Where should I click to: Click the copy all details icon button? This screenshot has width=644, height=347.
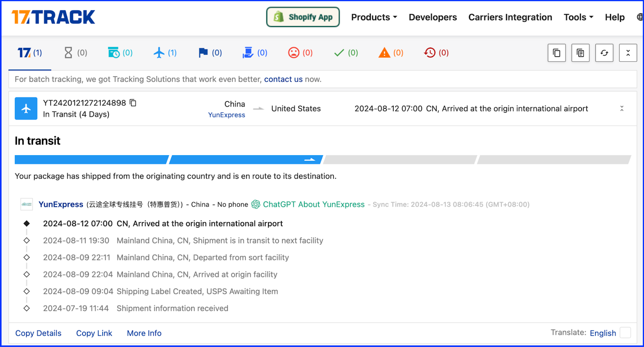tap(580, 53)
